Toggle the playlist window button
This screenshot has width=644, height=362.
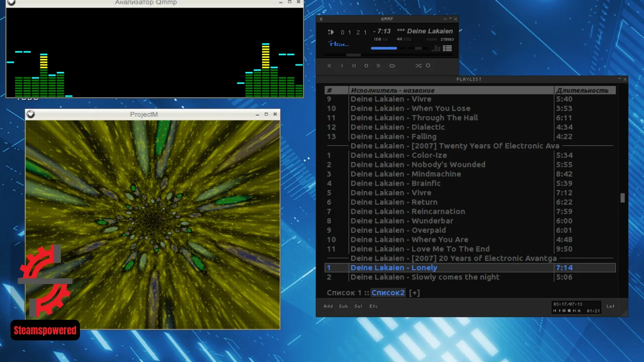tap(447, 48)
